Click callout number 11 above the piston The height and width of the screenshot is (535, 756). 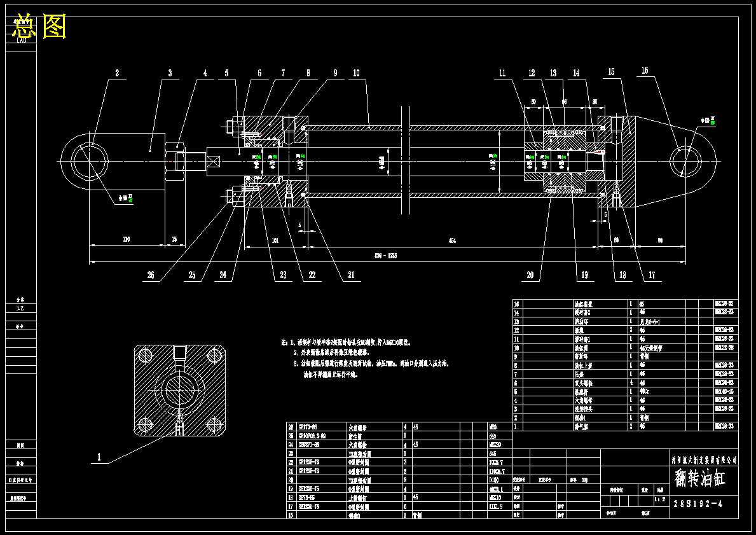click(502, 73)
